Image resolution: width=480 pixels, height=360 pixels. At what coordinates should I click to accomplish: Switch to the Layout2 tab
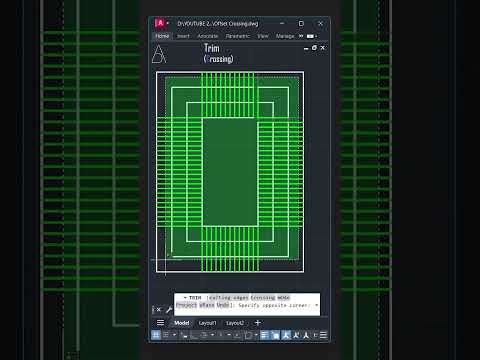235,323
